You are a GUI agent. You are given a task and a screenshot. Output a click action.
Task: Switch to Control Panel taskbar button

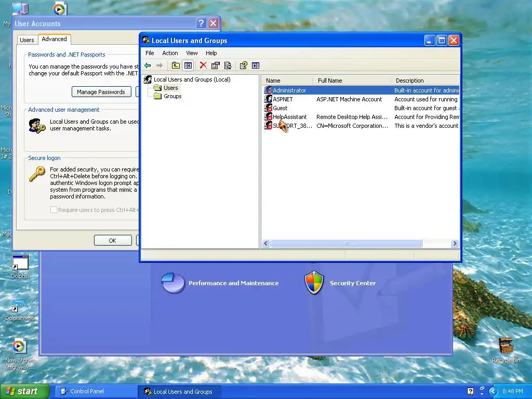point(96,391)
